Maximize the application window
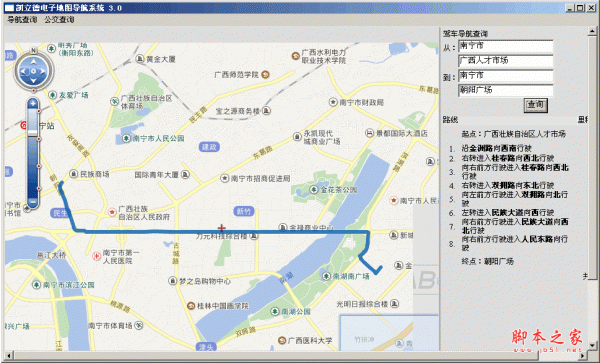Viewport: 600px width, 363px height. click(x=580, y=7)
